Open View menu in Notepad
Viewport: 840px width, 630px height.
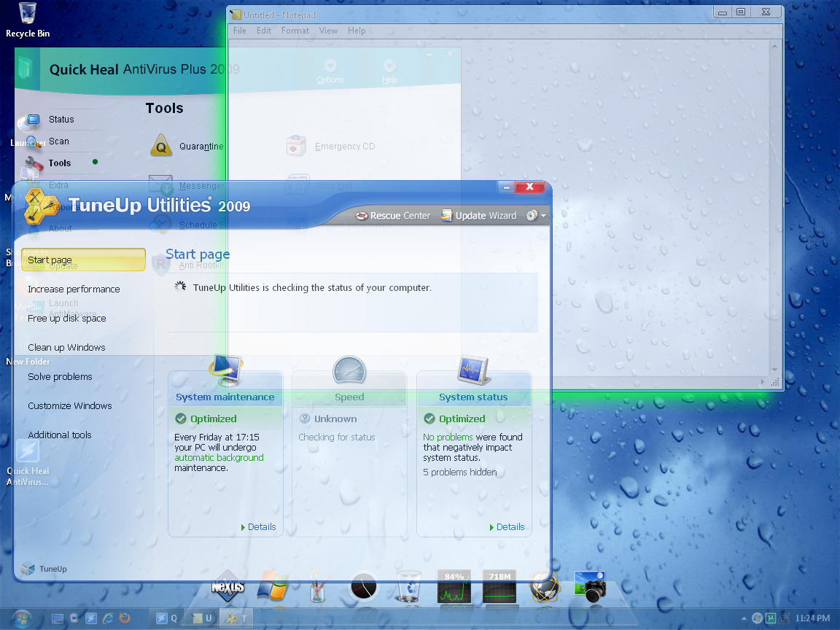coord(328,31)
